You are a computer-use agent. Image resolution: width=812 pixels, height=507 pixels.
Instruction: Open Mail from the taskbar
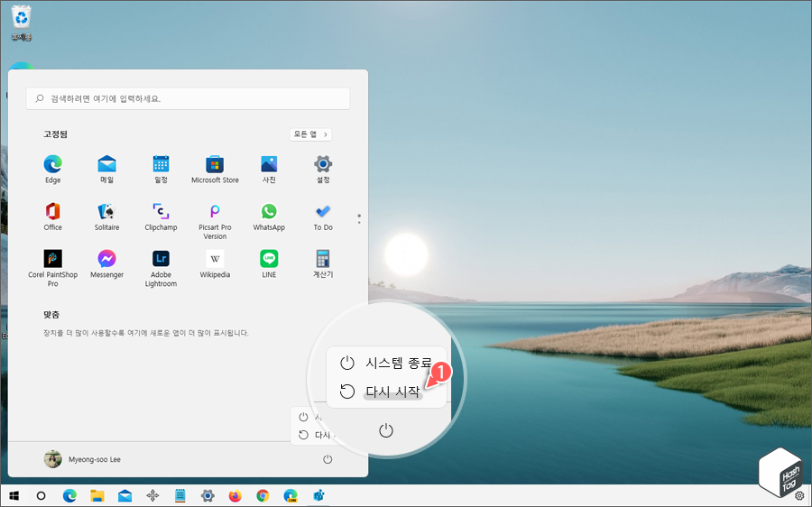pos(125,496)
